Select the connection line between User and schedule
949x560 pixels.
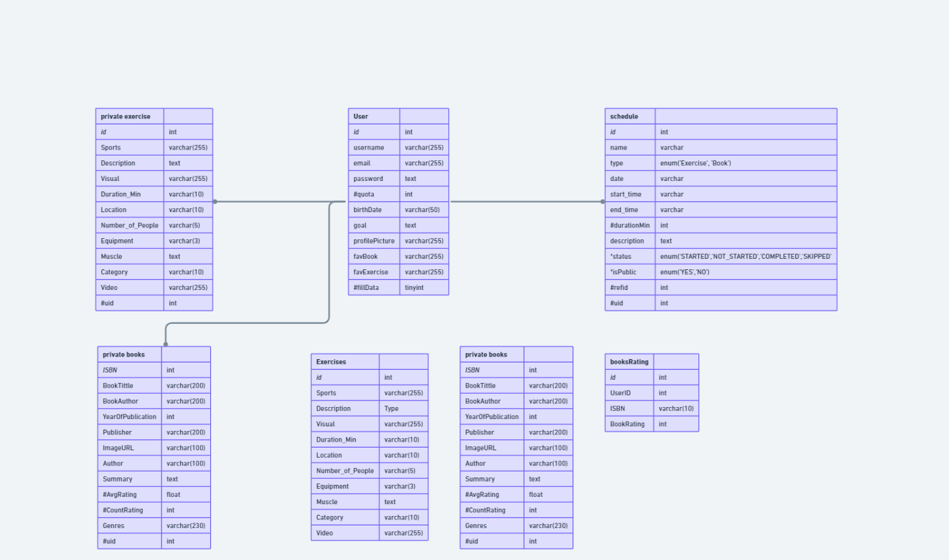click(x=525, y=200)
